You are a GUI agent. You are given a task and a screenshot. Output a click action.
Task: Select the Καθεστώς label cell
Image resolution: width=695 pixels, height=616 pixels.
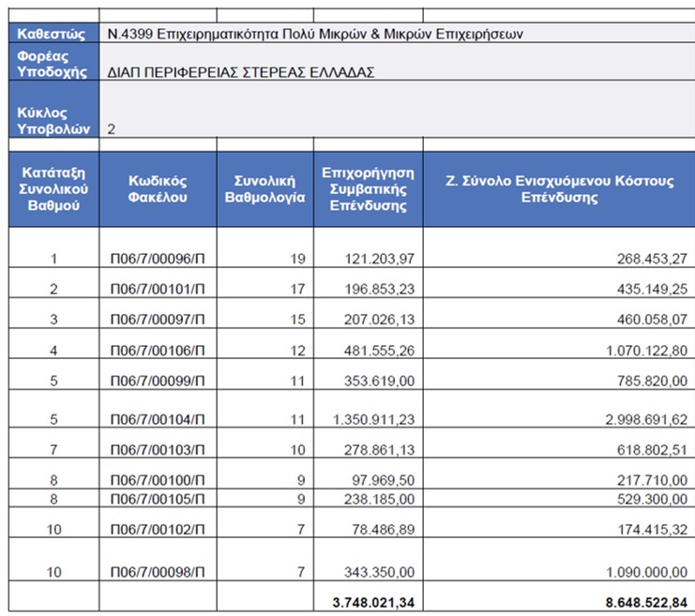pos(53,33)
